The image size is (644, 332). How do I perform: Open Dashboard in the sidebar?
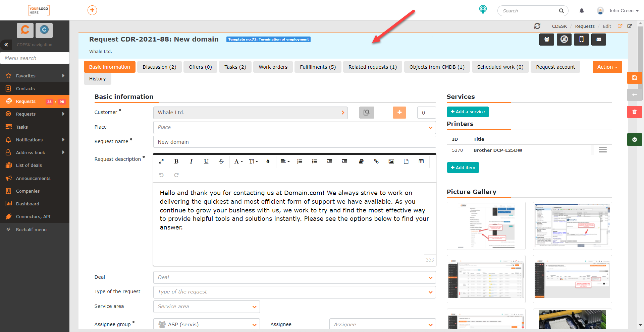pyautogui.click(x=35, y=204)
